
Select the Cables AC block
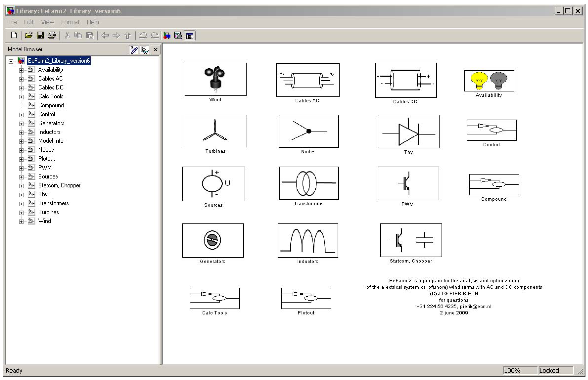coord(308,80)
